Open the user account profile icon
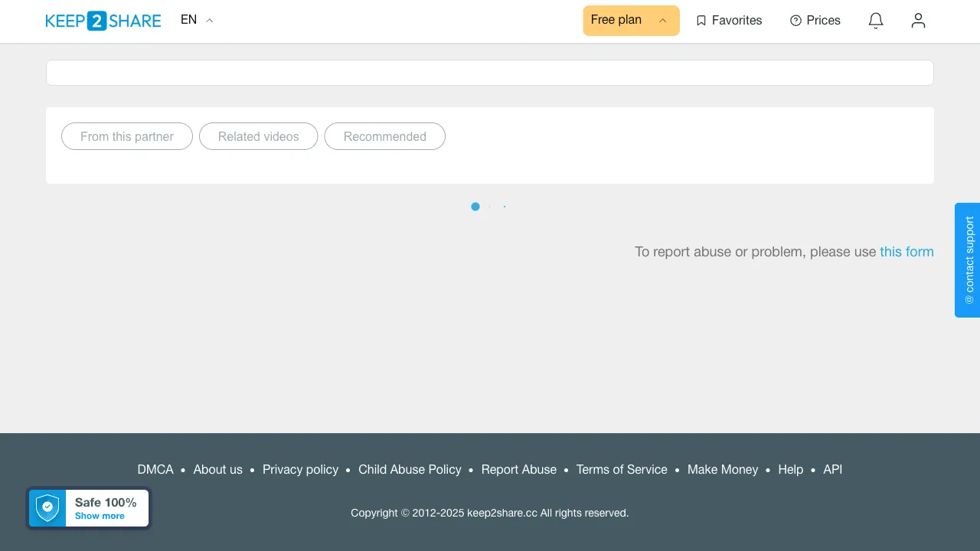Viewport: 980px width, 551px height. point(918,21)
